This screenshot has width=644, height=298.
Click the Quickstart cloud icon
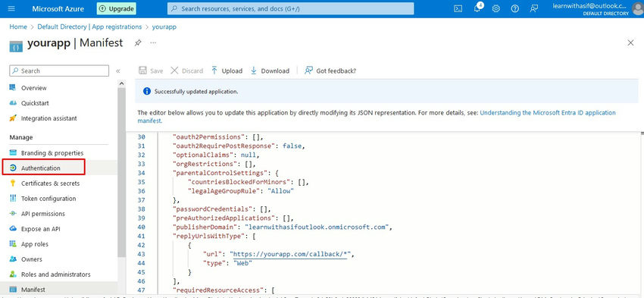pyautogui.click(x=13, y=103)
